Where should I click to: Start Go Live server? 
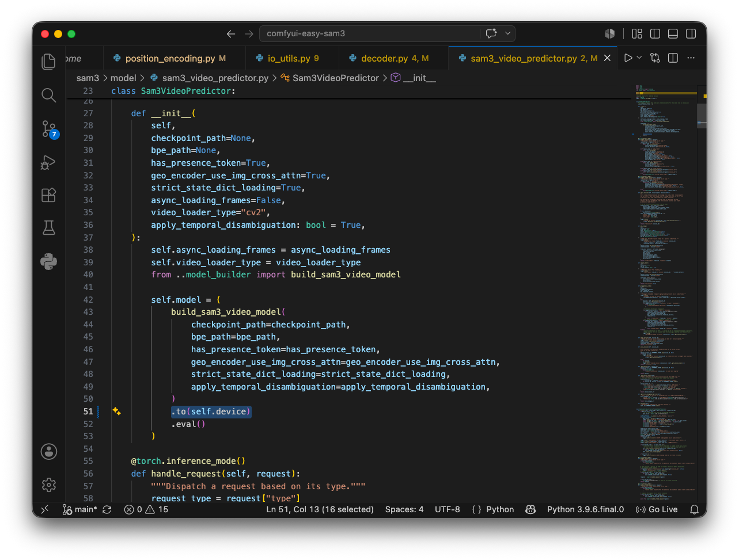tap(656, 509)
